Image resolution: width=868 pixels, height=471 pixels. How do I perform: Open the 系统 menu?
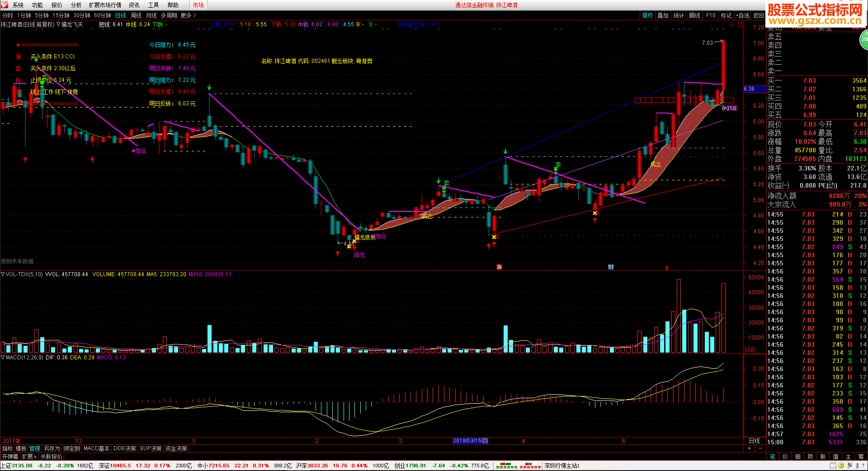click(18, 5)
